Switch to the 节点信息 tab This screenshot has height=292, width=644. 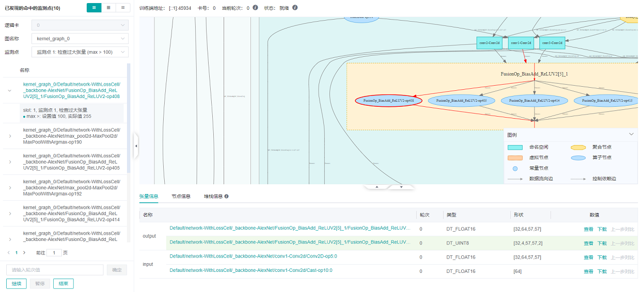(x=181, y=197)
